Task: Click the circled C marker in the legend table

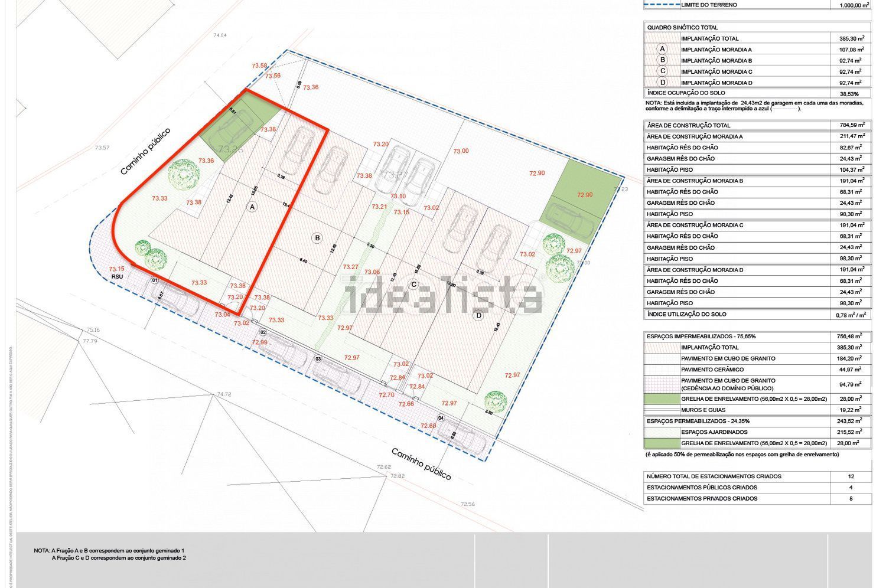Action: tap(662, 71)
